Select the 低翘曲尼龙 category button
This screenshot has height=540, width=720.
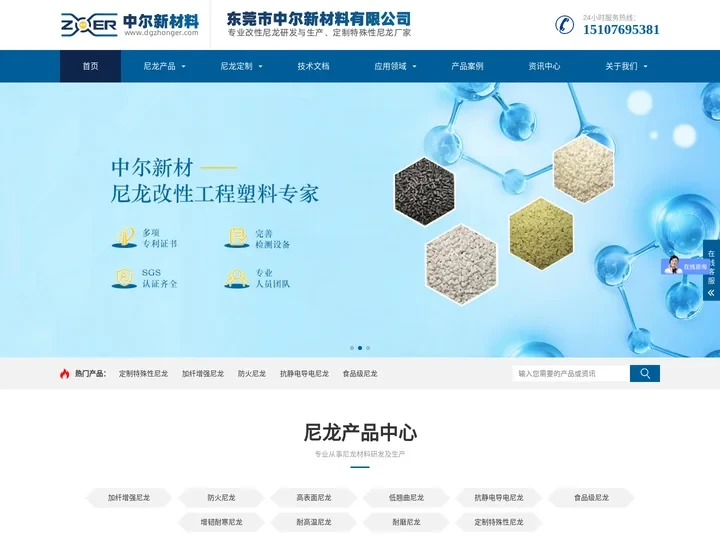coord(406,497)
